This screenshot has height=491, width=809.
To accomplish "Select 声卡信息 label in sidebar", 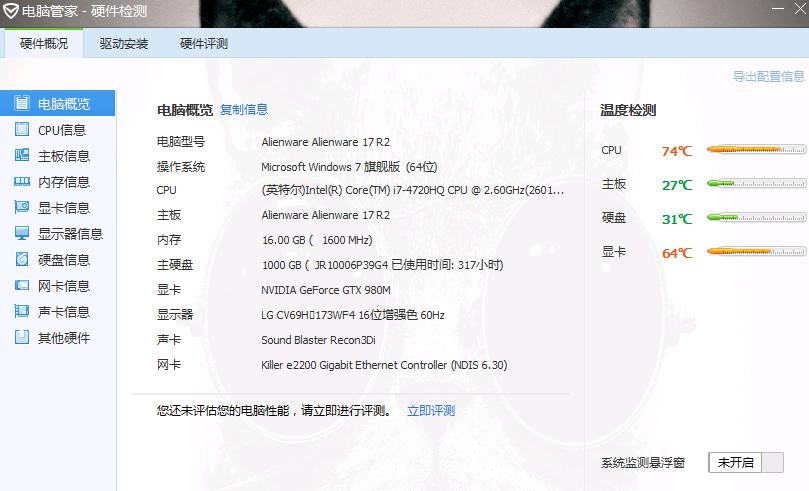I will 64,312.
